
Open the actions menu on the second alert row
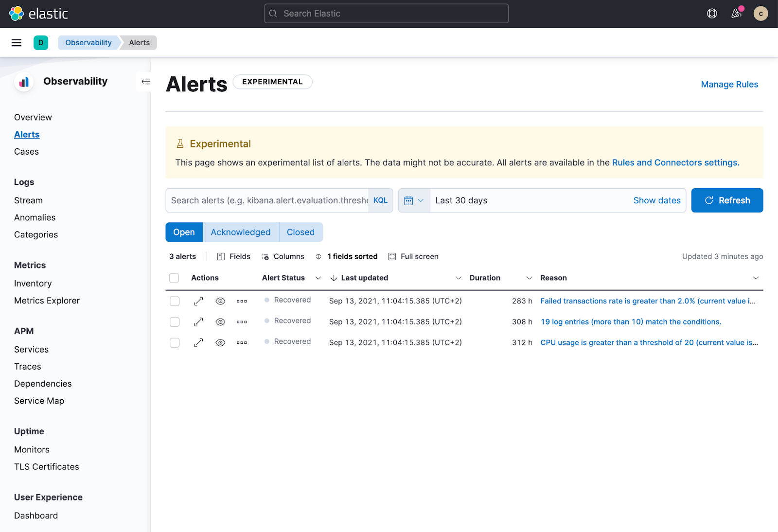coord(242,321)
